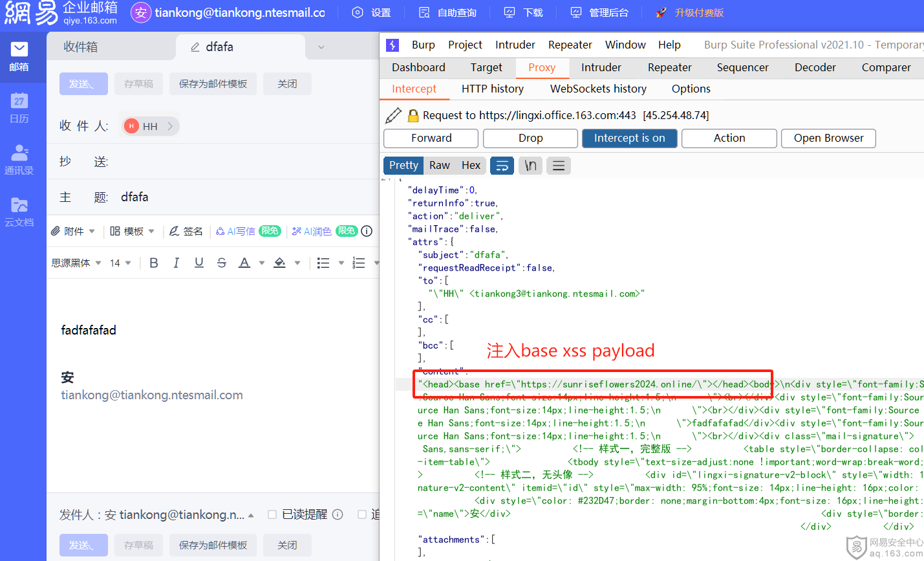Viewport: 924px width, 561px height.
Task: Click the info icon beside 已读提醒
Action: 338,514
